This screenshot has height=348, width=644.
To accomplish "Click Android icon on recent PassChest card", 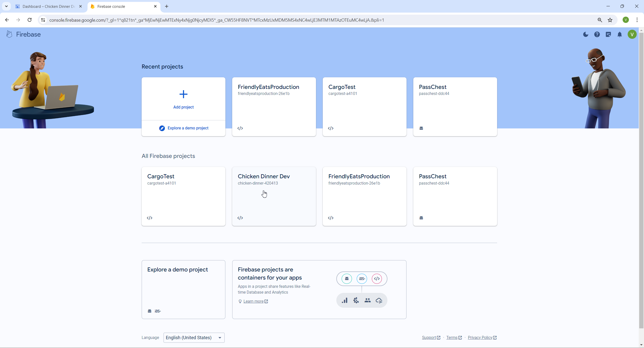I will [421, 128].
